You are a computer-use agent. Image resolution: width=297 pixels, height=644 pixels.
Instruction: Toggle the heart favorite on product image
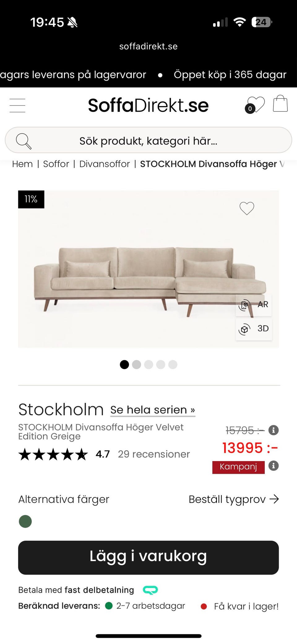pos(247,208)
